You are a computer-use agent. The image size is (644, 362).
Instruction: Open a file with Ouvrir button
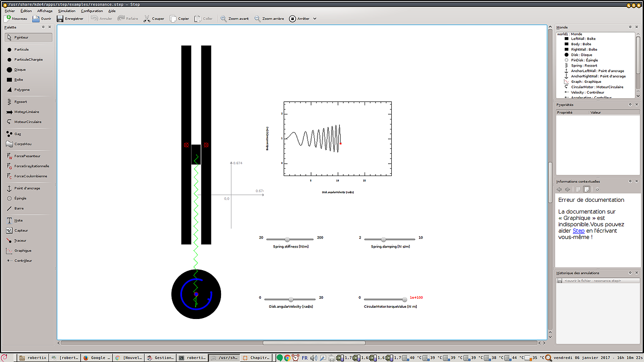coord(42,19)
